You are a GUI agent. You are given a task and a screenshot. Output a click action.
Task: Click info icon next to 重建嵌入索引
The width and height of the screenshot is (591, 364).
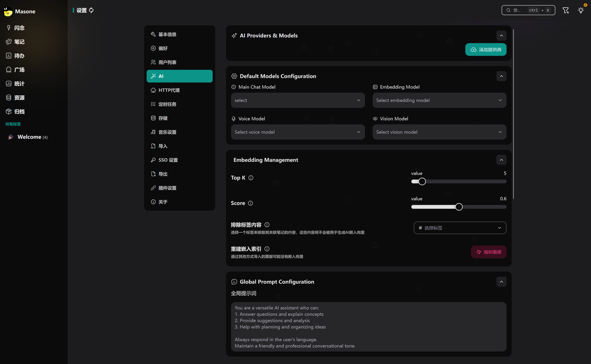(267, 249)
